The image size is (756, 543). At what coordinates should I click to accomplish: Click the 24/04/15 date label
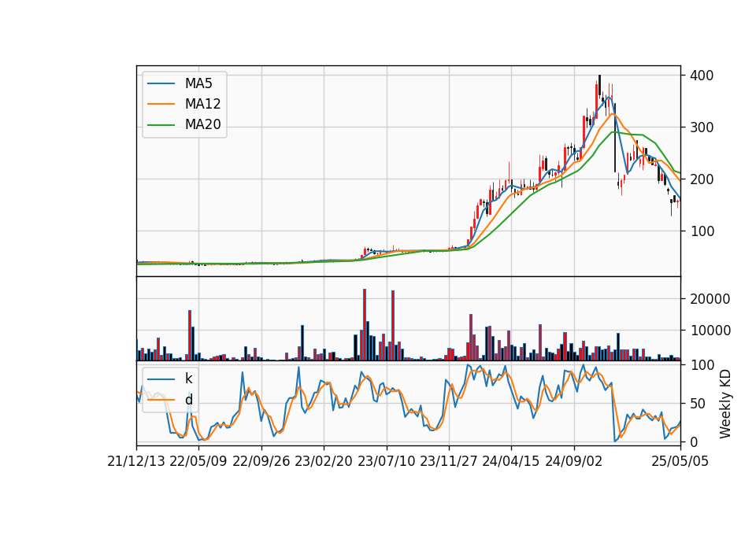pos(511,461)
